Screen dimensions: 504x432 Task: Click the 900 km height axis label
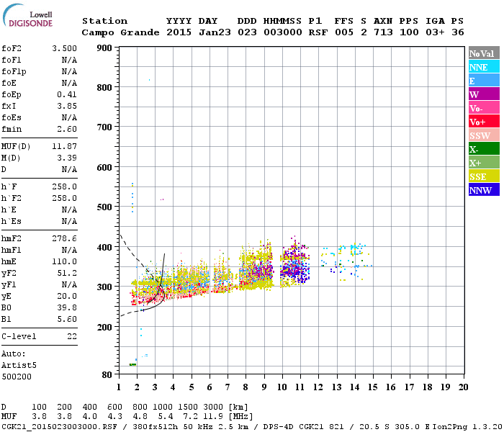[x=104, y=48]
